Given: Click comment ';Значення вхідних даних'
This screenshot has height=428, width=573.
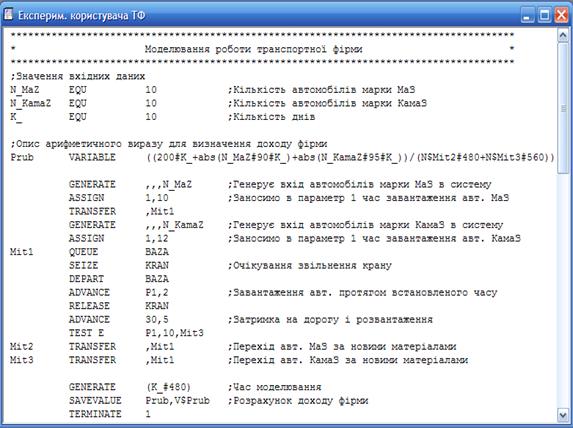Looking at the screenshot, I should pyautogui.click(x=78, y=76).
